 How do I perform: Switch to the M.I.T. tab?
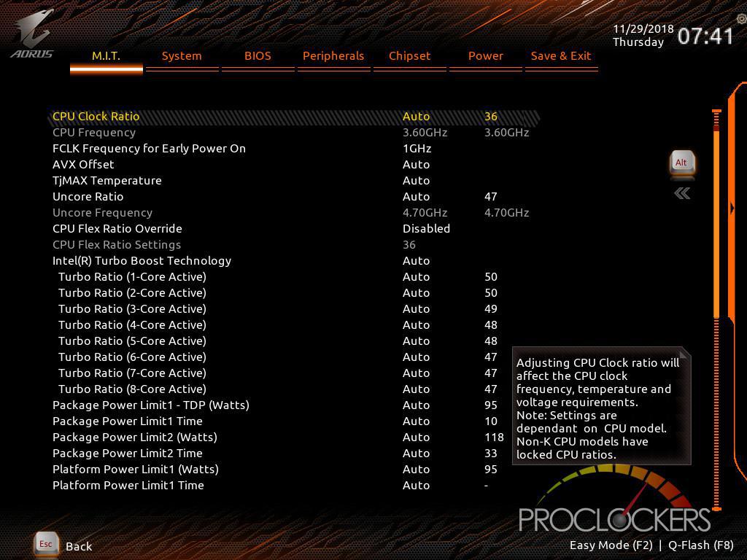[x=107, y=57]
